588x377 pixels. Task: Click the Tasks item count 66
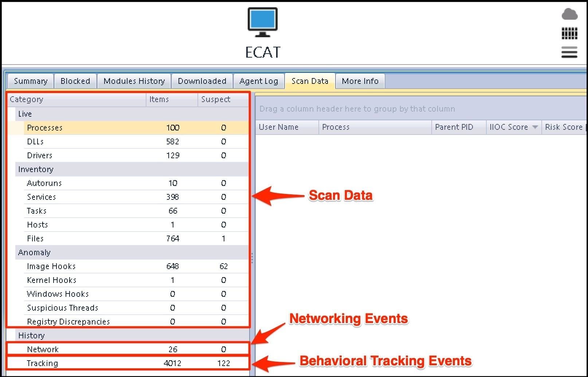pos(173,211)
